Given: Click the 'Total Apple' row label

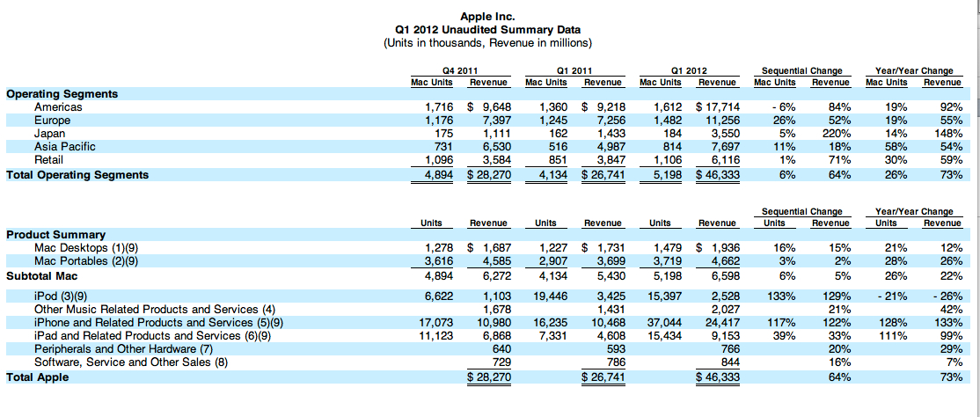Looking at the screenshot, I should pos(38,377).
